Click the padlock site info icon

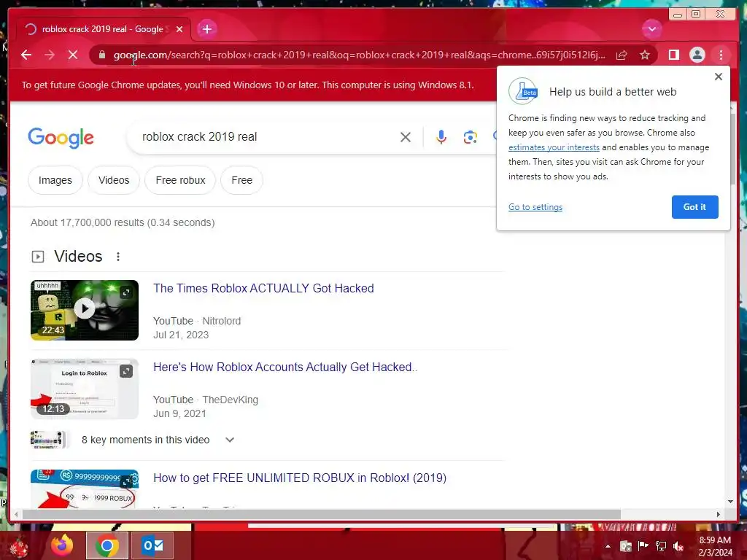102,55
